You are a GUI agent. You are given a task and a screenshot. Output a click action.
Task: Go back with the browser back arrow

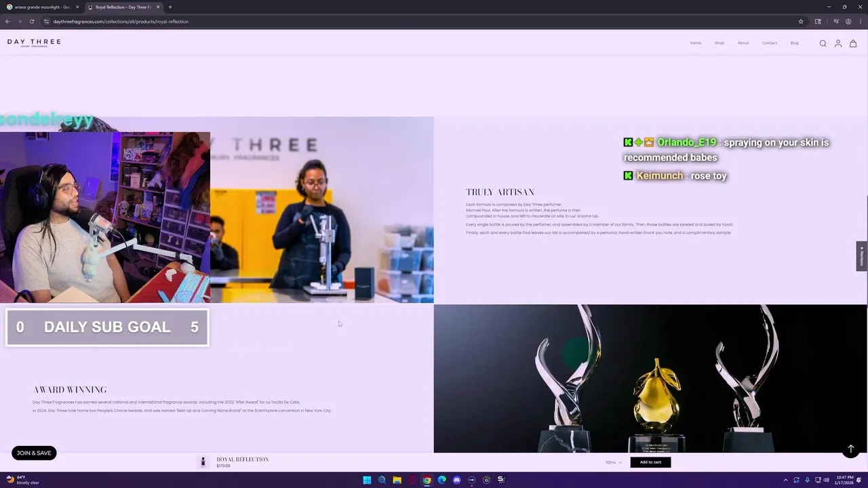point(7,22)
